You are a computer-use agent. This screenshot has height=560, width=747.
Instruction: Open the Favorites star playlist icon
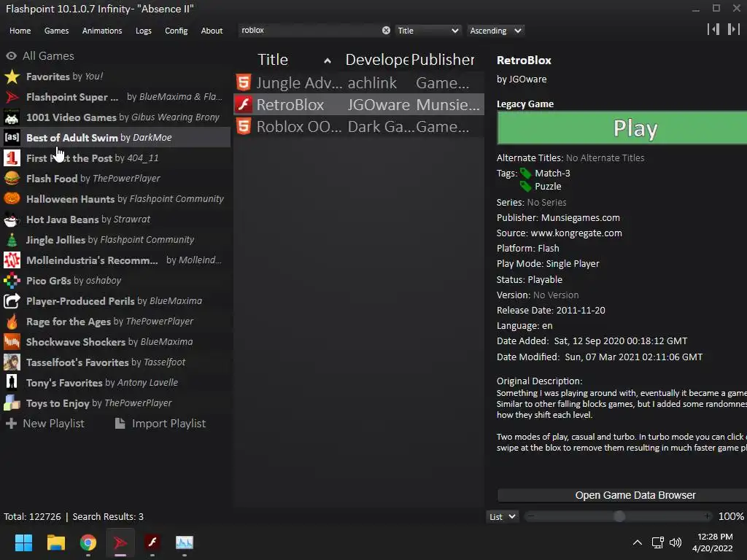[x=12, y=76]
